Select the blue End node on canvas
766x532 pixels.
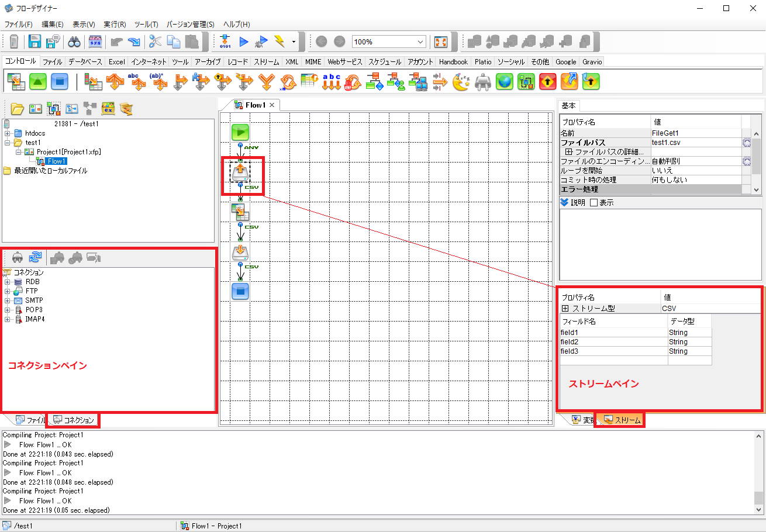(x=240, y=291)
